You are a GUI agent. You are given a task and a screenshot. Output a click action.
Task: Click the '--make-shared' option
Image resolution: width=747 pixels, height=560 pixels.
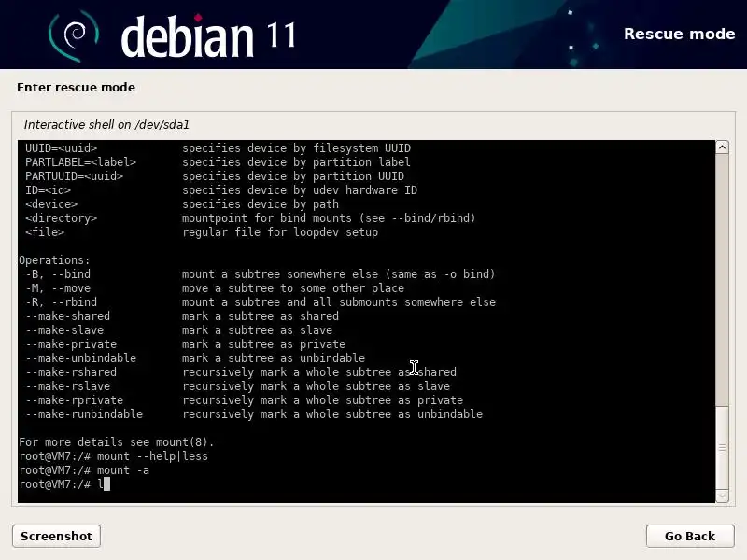coord(67,316)
